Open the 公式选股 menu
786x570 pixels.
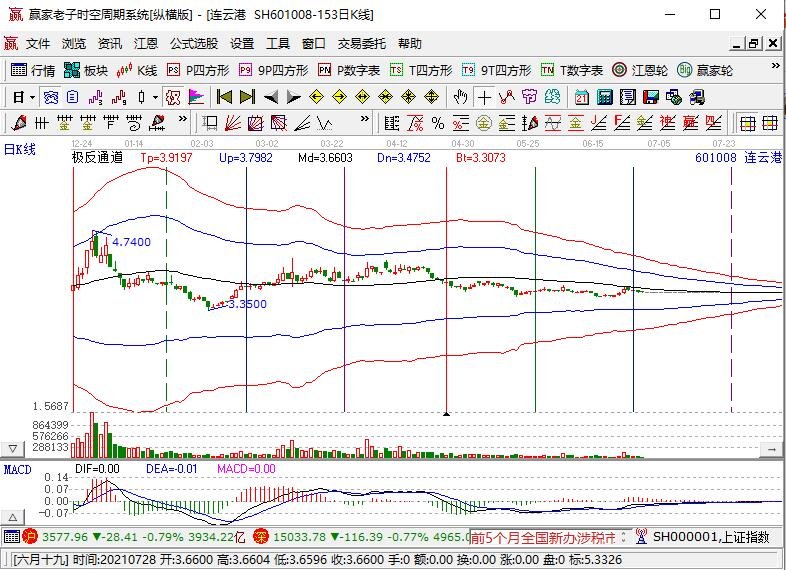point(194,44)
